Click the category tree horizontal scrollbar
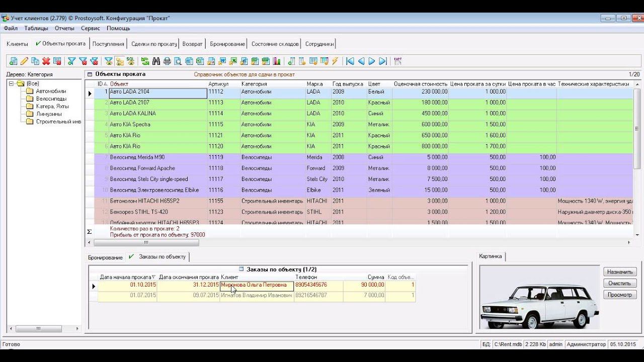This screenshot has height=362, width=644. click(39, 329)
